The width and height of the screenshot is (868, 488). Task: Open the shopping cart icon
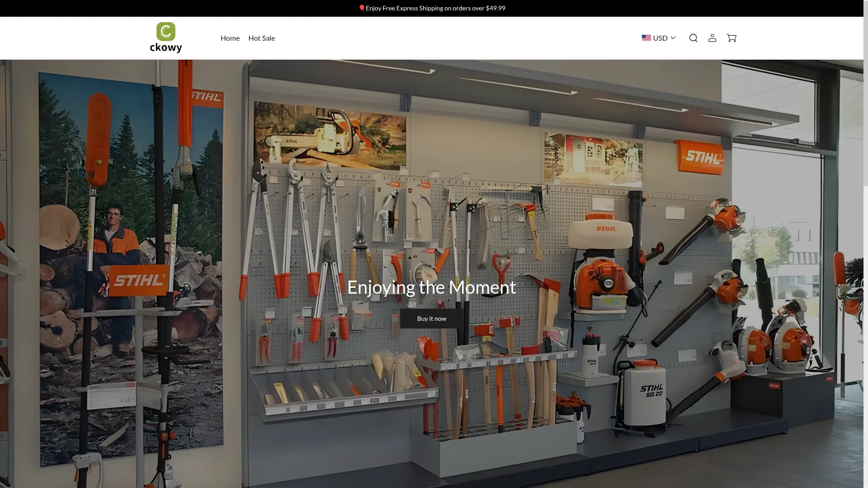(x=731, y=38)
